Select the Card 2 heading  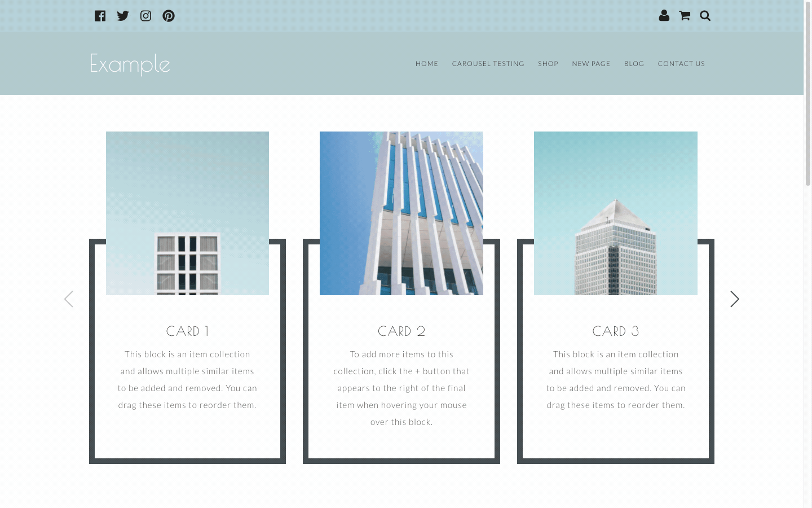(401, 331)
